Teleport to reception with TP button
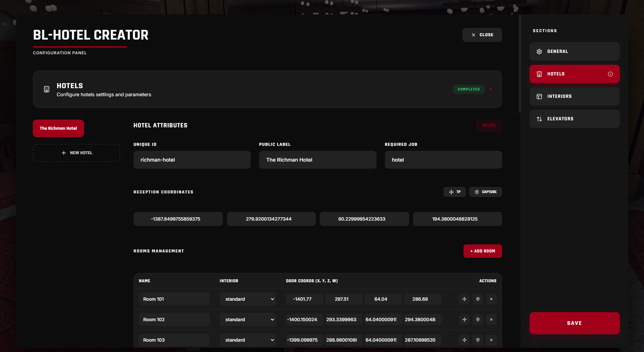The image size is (644, 352). coord(454,192)
